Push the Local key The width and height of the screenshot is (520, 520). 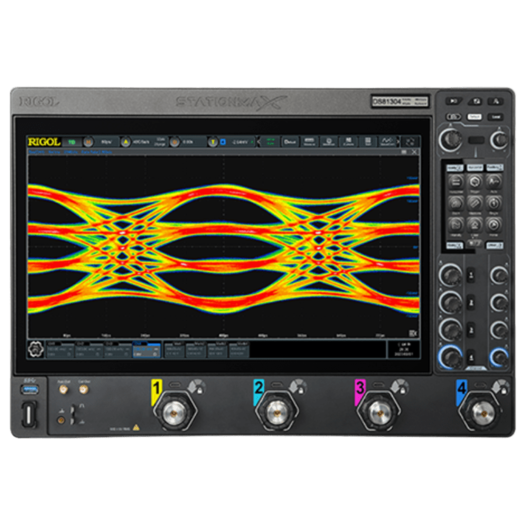pos(496,117)
